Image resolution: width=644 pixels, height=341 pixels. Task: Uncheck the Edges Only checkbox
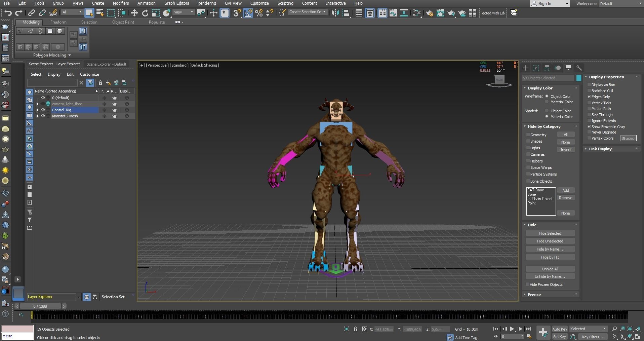coord(589,97)
